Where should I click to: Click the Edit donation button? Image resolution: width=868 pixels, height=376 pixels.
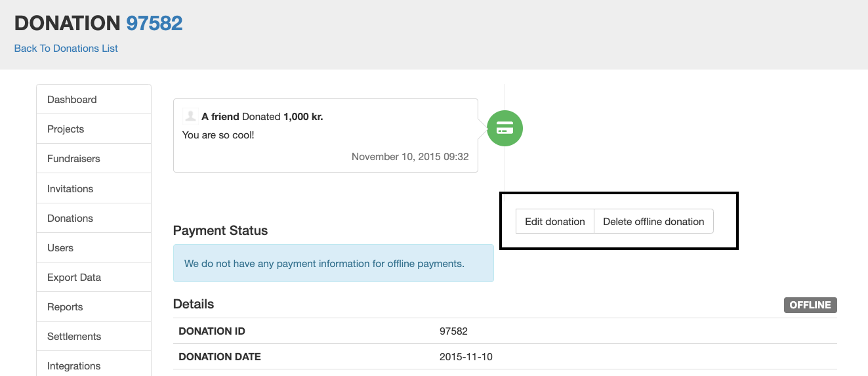click(x=555, y=222)
